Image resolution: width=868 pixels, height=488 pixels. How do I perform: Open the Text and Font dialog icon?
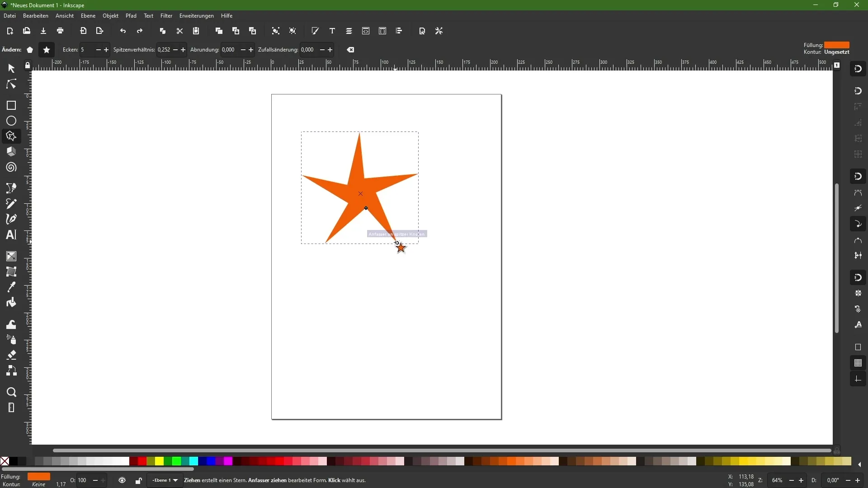point(333,31)
